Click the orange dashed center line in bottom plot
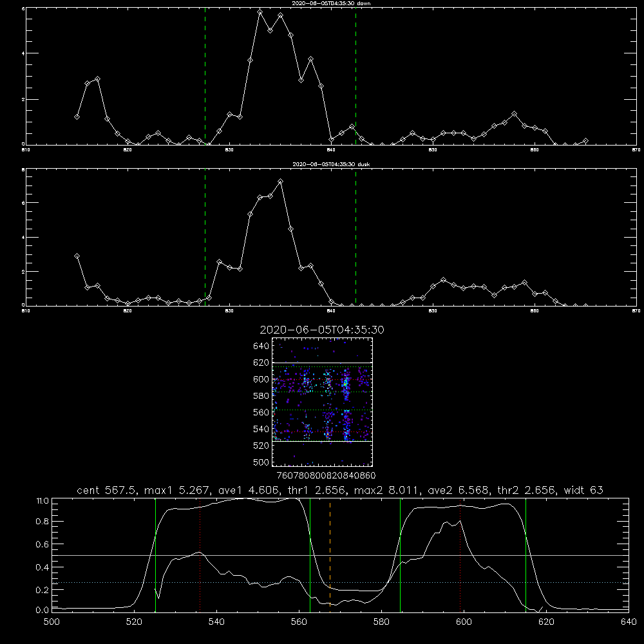 (330, 554)
